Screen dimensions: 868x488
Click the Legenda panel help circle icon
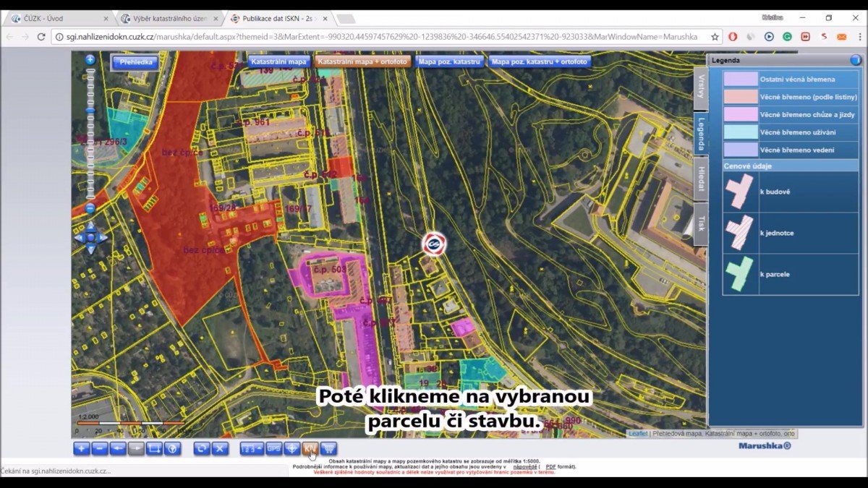tap(855, 60)
